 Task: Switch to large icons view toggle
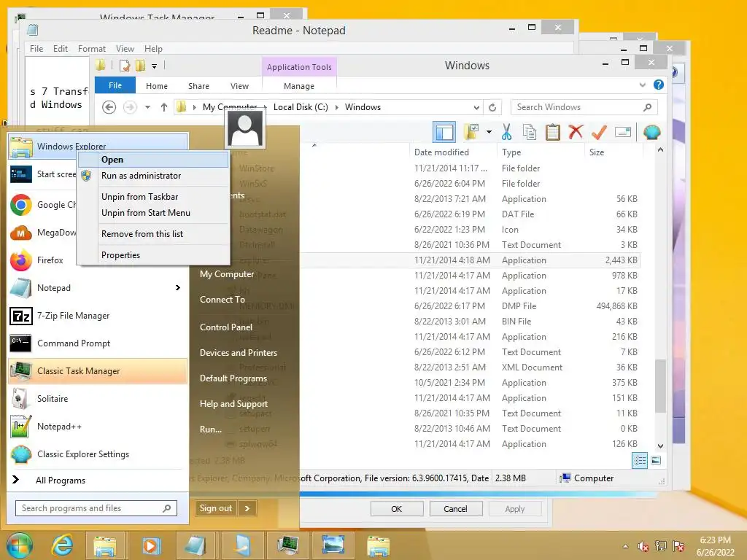coord(656,460)
